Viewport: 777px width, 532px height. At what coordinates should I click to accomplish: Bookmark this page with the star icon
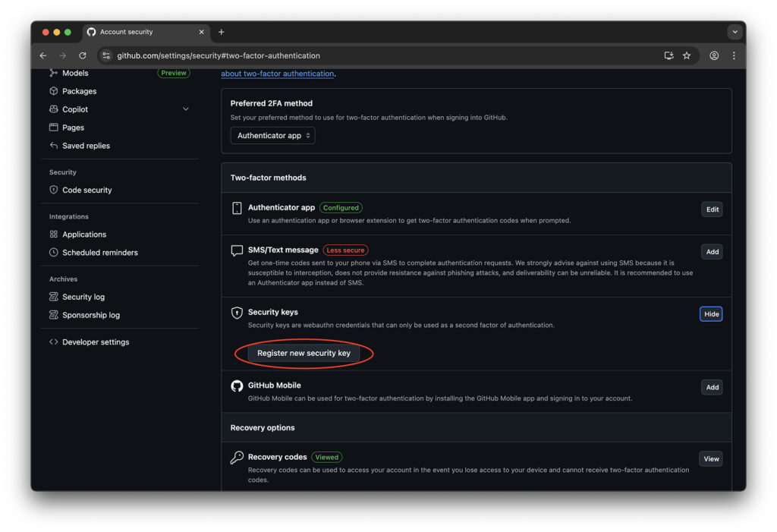(686, 55)
